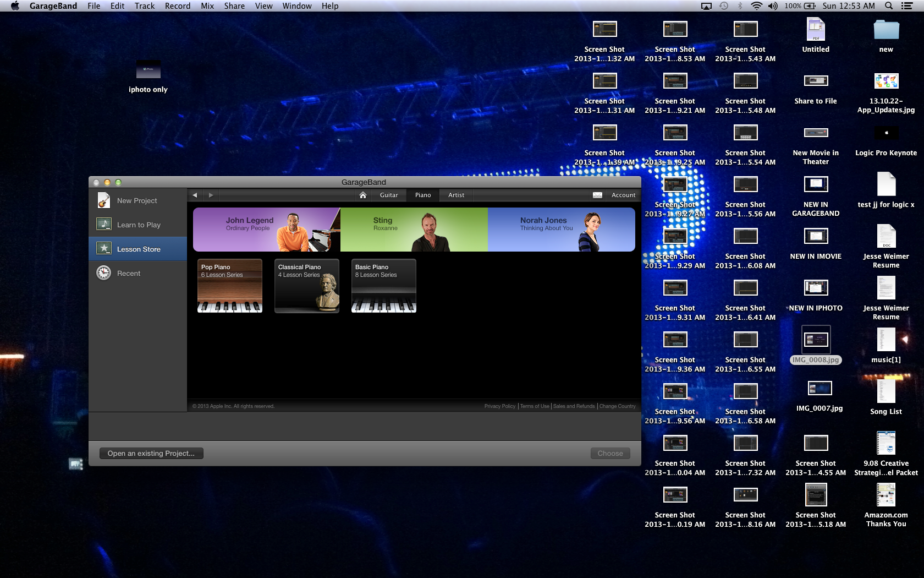Click the Learn to Play sidebar icon
Screen dimensions: 924x578
(103, 224)
